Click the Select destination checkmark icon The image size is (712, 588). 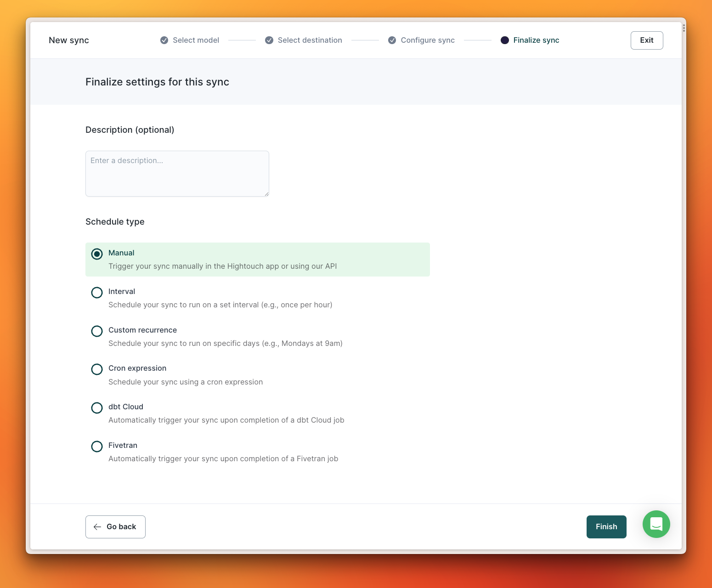point(269,40)
